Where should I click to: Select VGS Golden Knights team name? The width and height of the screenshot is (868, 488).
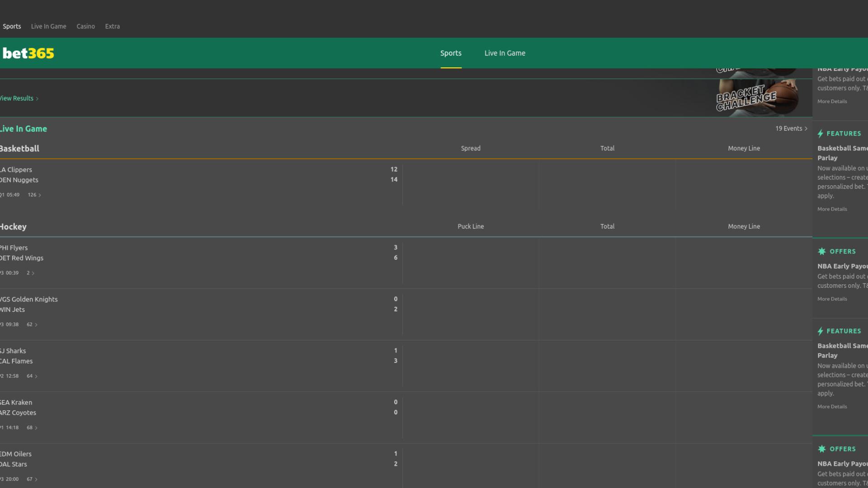point(29,300)
